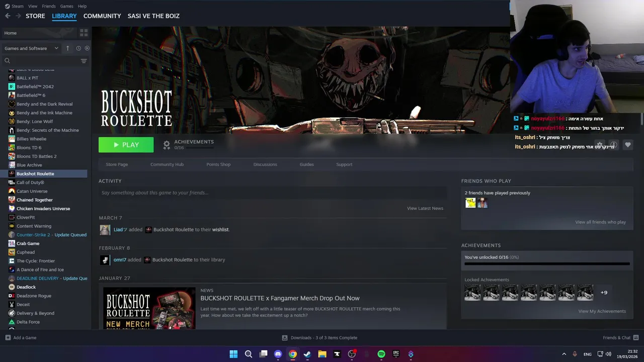Click the Add a Game plus icon
The height and width of the screenshot is (362, 644).
pos(8,338)
